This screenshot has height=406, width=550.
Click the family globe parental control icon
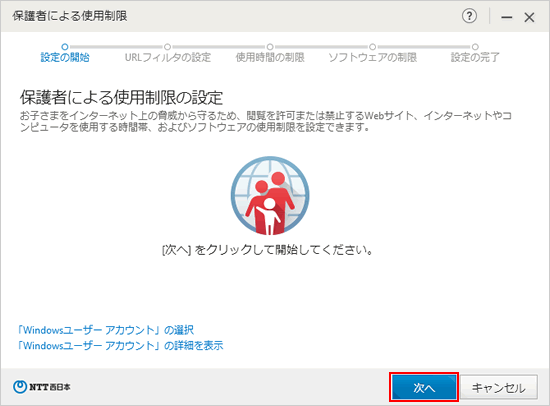tap(270, 195)
